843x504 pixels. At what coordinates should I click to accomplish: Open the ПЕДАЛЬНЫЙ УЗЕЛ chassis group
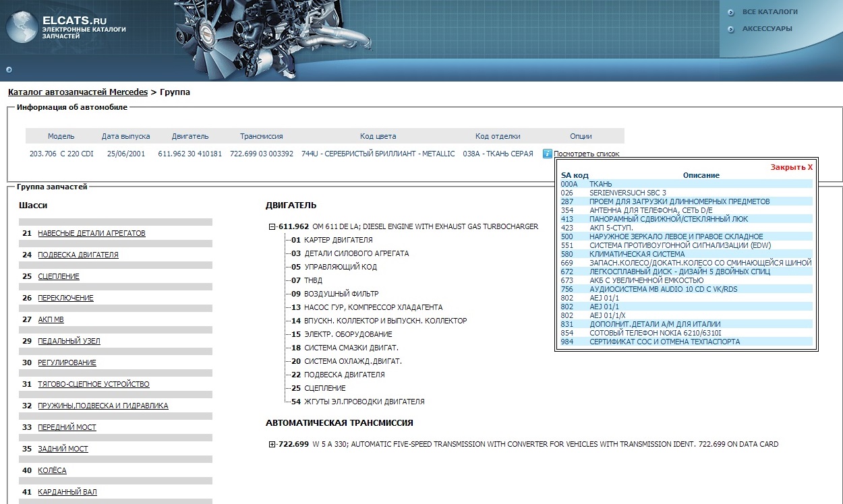pos(69,341)
